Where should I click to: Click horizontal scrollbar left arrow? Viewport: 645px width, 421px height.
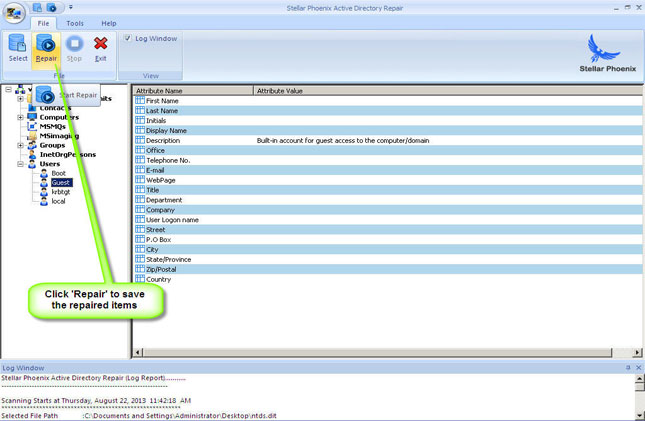[138, 352]
